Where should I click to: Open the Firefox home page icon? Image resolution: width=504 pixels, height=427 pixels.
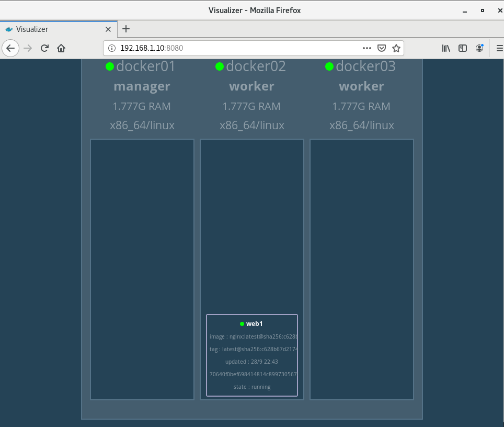pos(61,48)
